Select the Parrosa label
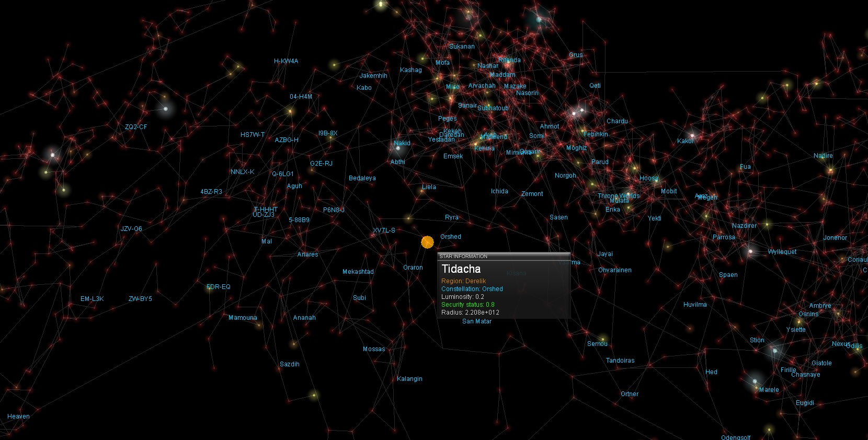Image resolution: width=868 pixels, height=440 pixels. (724, 237)
